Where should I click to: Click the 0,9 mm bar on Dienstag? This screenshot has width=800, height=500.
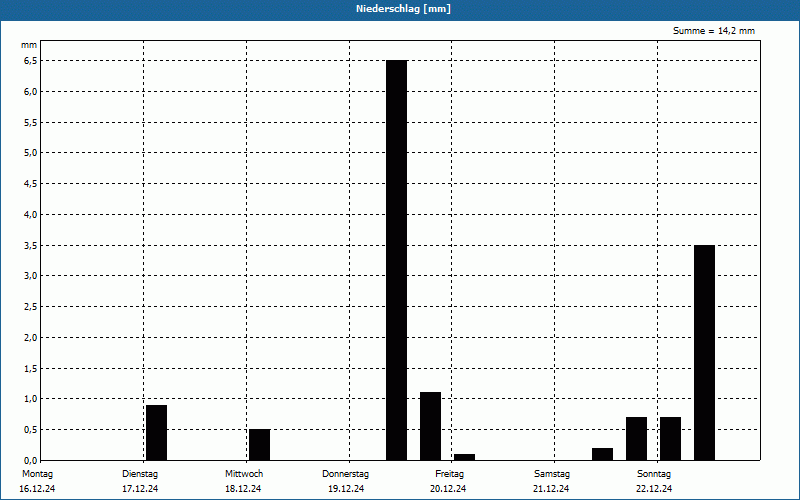pyautogui.click(x=157, y=433)
